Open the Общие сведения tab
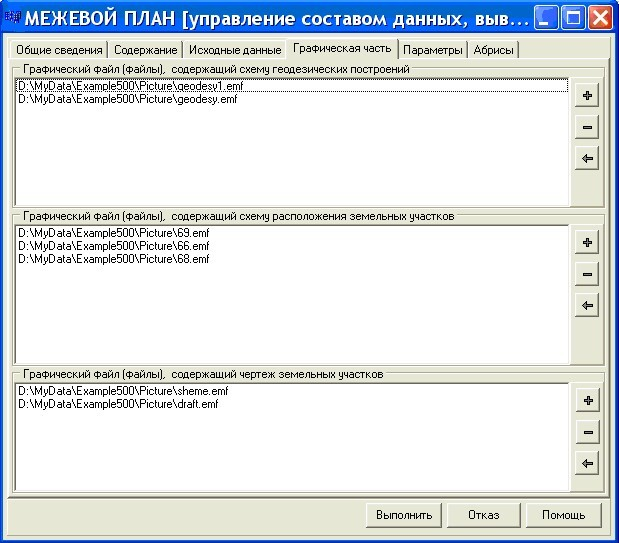 point(59,50)
